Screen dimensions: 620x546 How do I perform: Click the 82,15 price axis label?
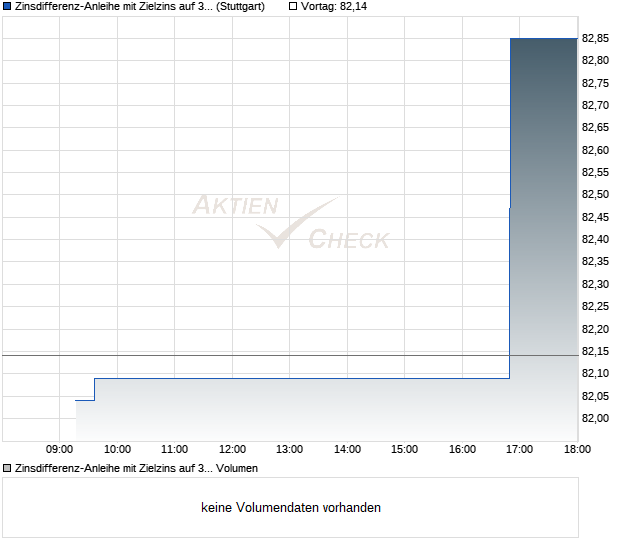(595, 351)
